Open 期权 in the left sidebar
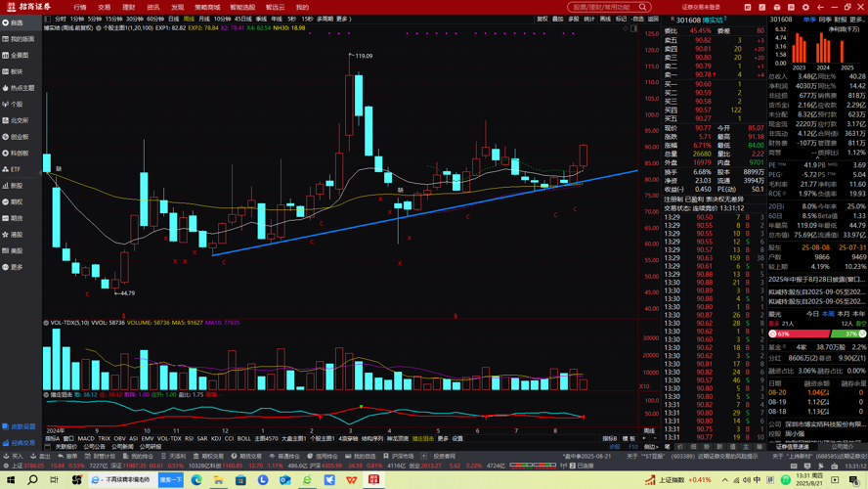868x489 pixels. [14, 202]
